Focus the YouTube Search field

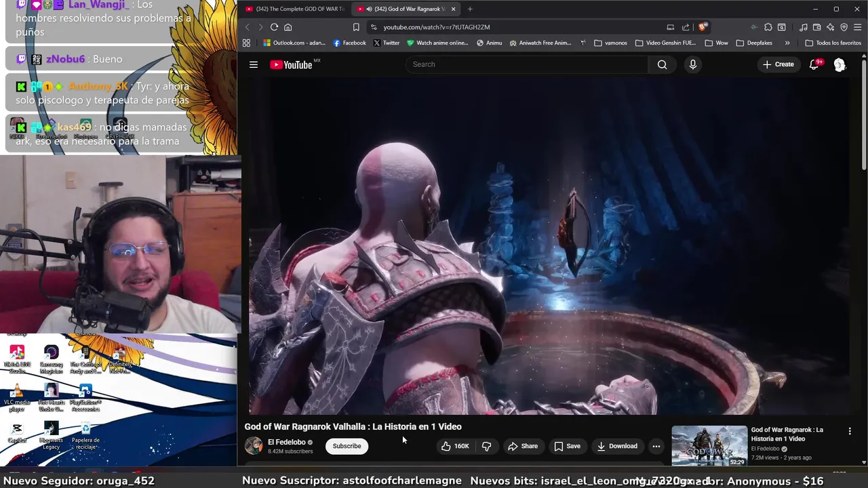tap(527, 64)
